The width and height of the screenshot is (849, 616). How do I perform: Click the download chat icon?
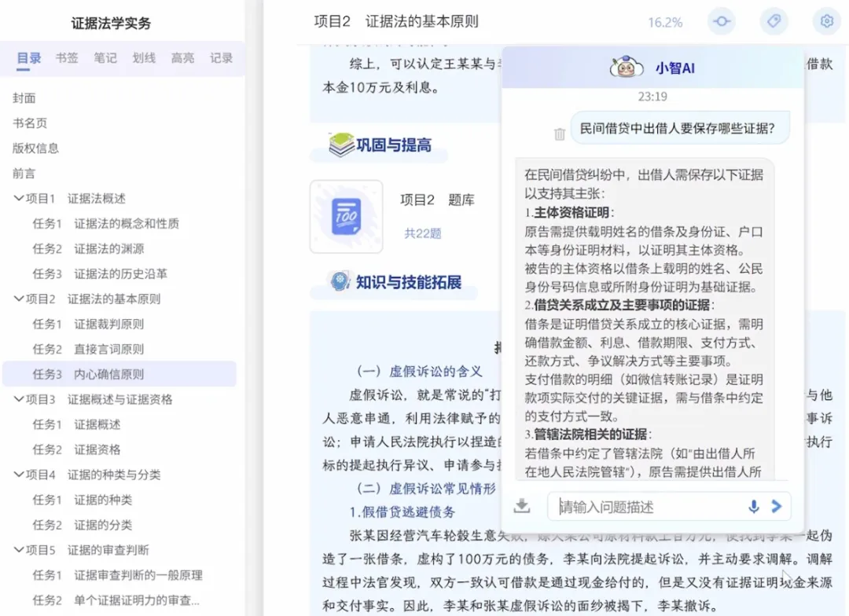coord(522,506)
